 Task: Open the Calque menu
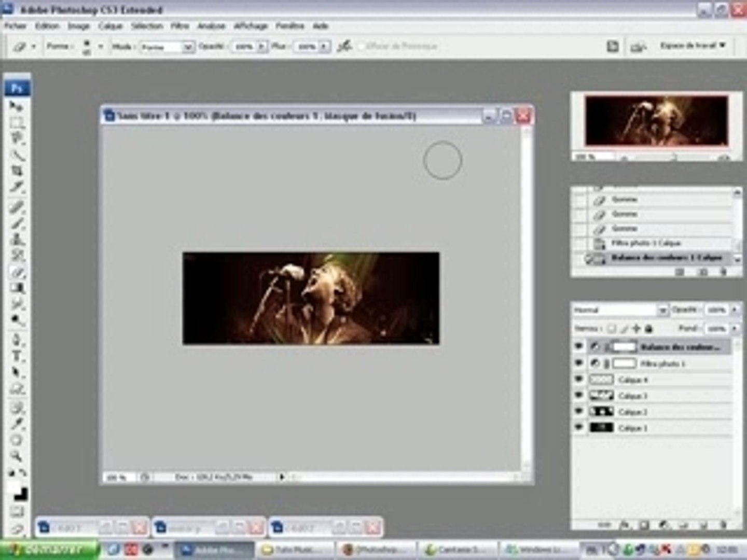[x=110, y=25]
